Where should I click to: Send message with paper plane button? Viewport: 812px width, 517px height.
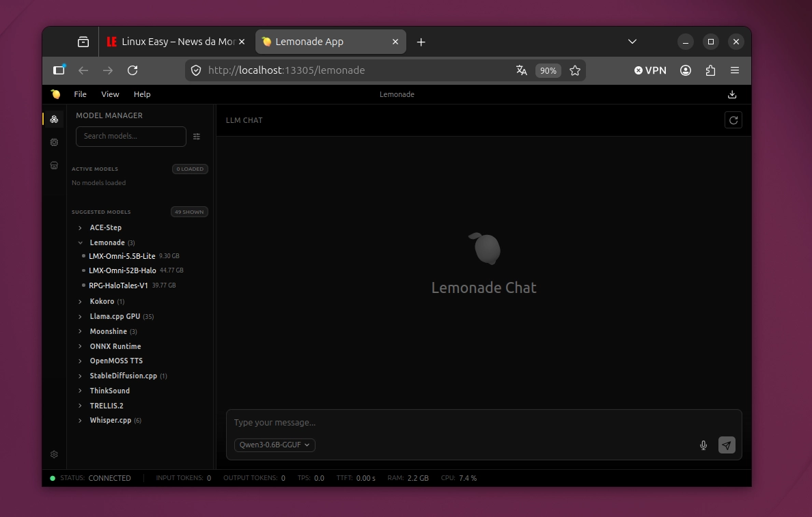(727, 445)
